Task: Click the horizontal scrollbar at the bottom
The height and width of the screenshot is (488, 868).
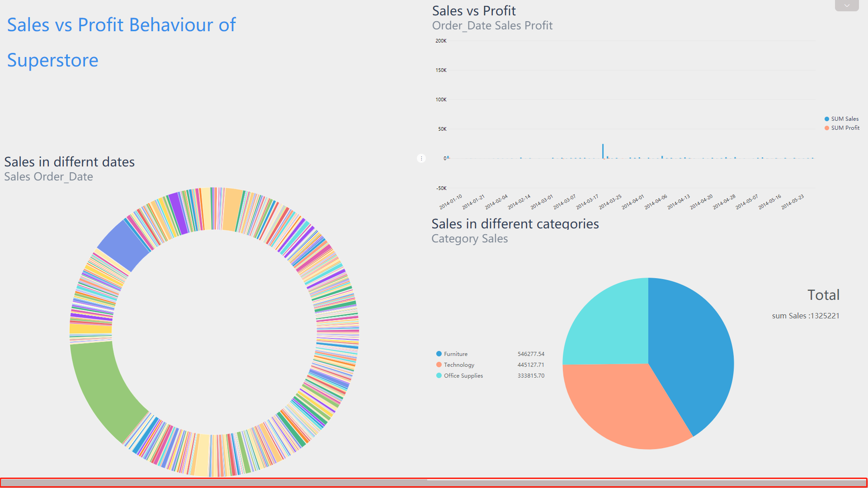Action: [434, 483]
